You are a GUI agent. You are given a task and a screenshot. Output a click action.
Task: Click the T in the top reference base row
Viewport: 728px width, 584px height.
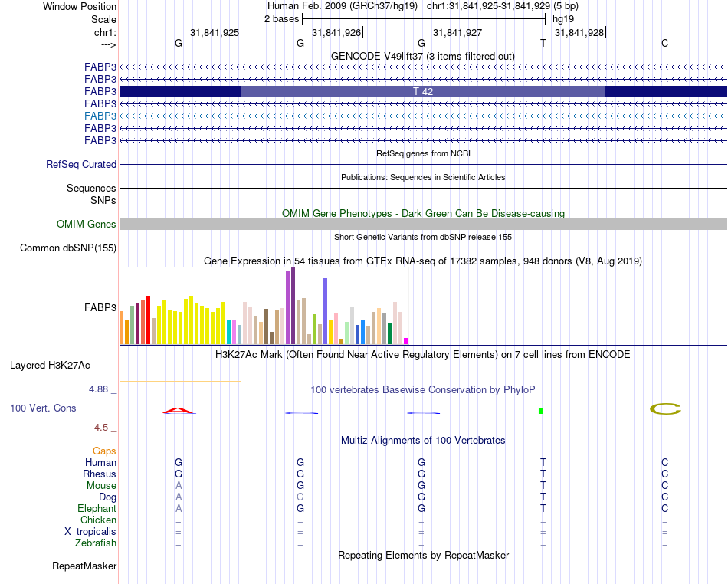point(543,43)
